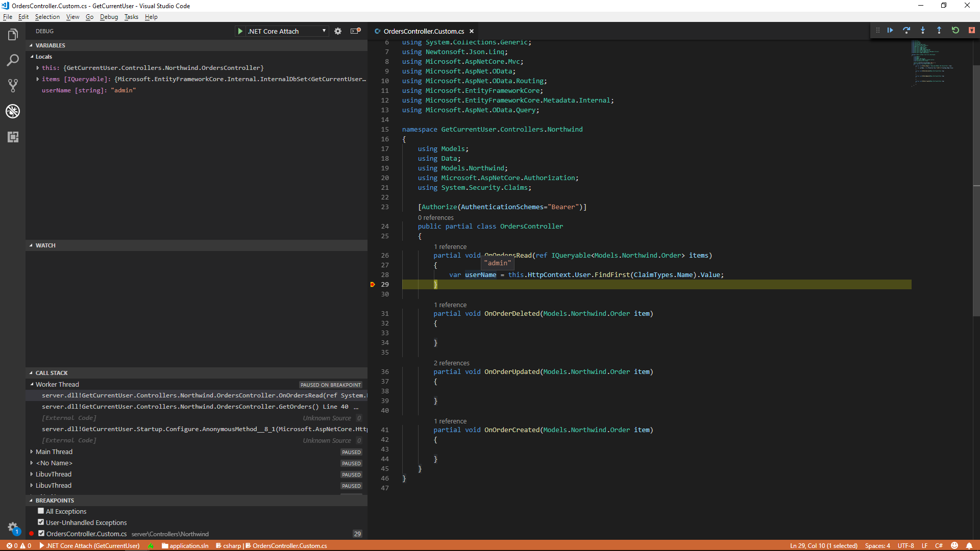Image resolution: width=980 pixels, height=551 pixels.
Task: Change indentation via 'Spaces: 4'
Action: (877, 546)
